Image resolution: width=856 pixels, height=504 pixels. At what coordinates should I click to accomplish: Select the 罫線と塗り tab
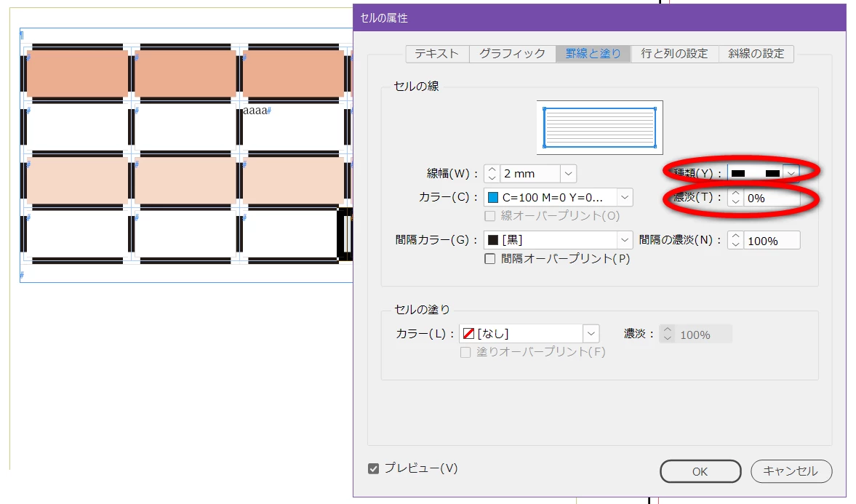pyautogui.click(x=593, y=54)
